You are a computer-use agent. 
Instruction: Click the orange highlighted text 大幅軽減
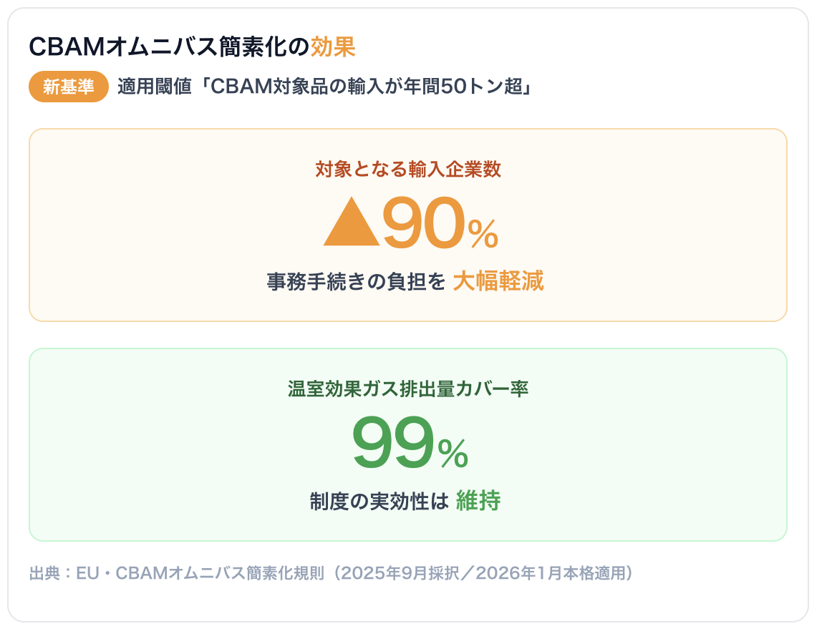coord(498,281)
